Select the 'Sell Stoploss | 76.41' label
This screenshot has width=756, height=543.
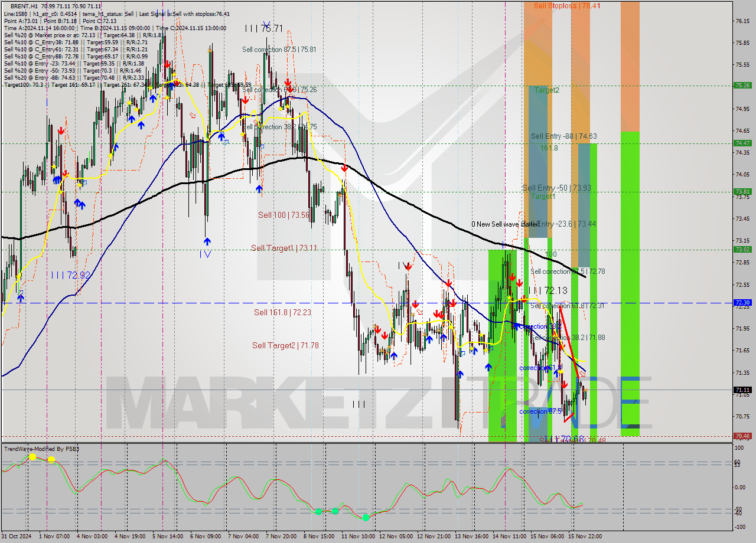point(567,5)
